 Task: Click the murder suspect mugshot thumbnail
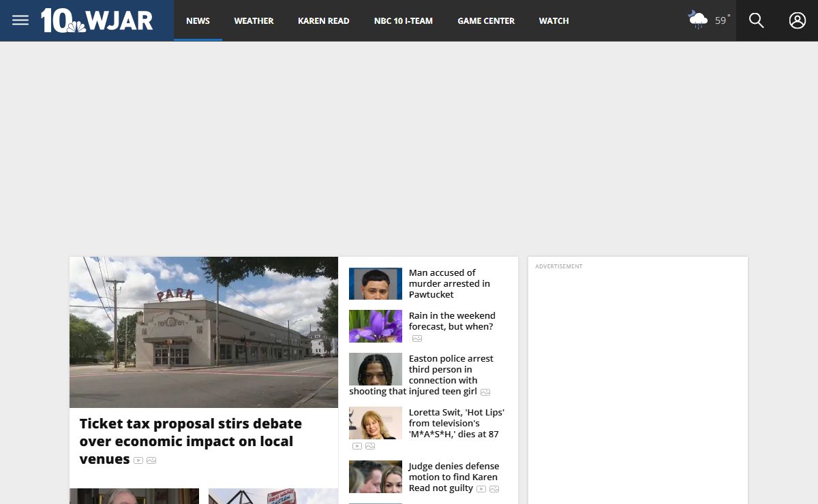[376, 283]
